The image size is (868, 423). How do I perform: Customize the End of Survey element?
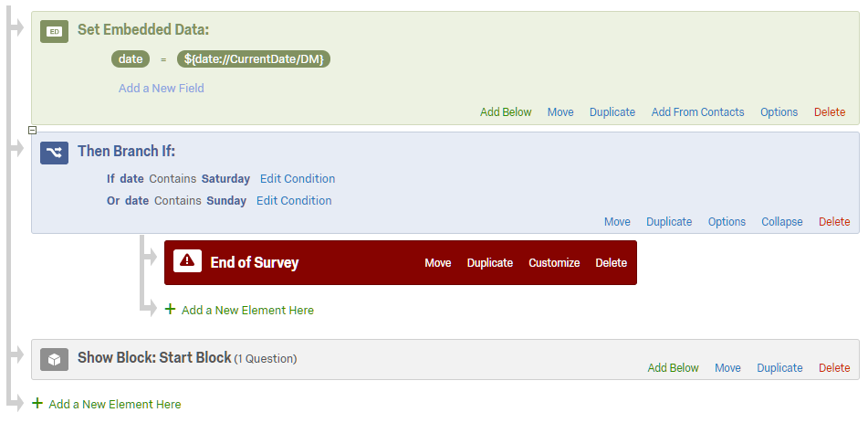554,263
